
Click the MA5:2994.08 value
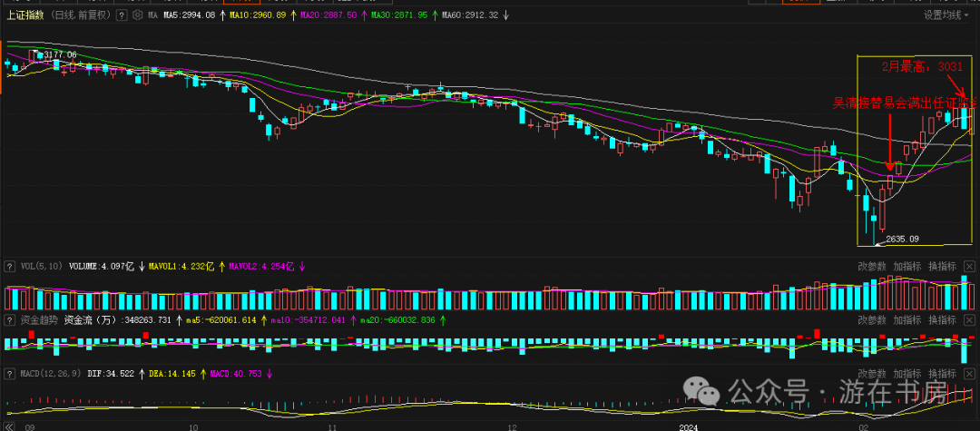pos(190,15)
